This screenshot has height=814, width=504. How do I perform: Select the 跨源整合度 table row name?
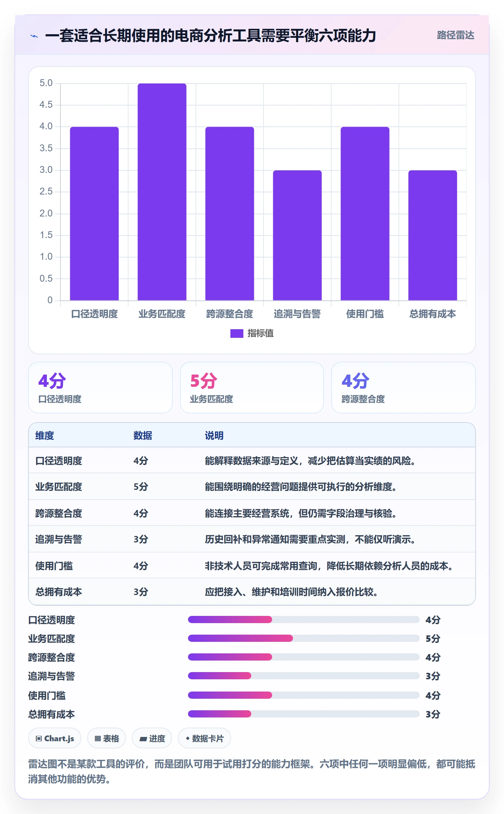pos(59,514)
